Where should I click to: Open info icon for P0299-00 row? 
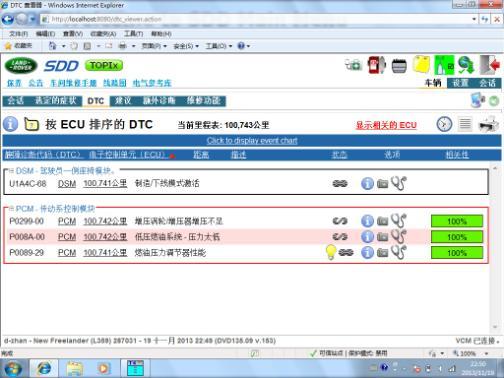367,221
